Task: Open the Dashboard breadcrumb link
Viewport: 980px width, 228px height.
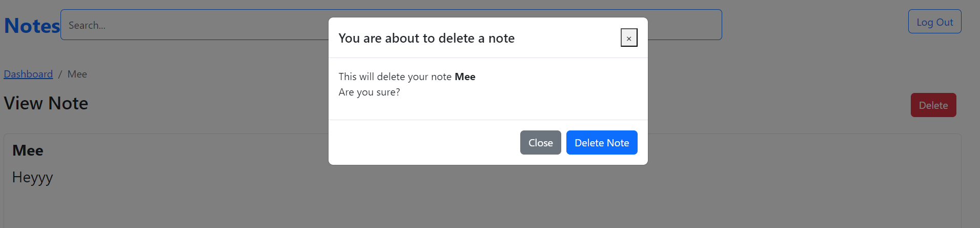Action: coord(28,74)
